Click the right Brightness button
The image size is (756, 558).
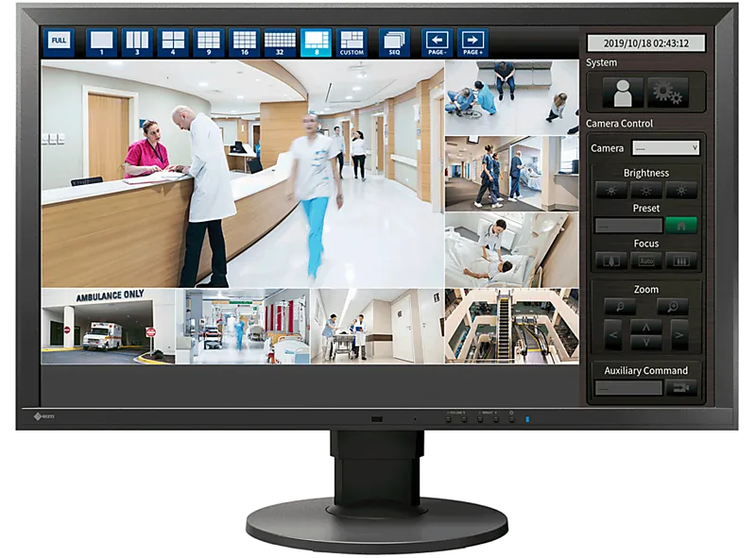pyautogui.click(x=681, y=191)
